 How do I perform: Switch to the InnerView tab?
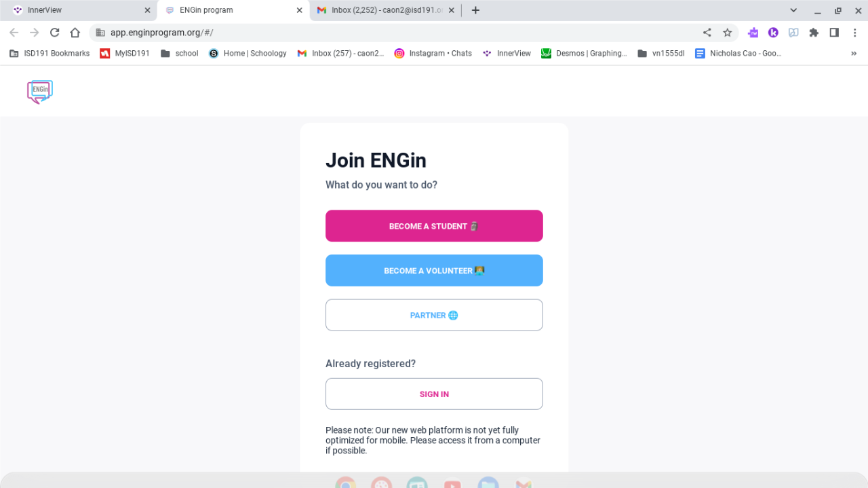(x=78, y=10)
